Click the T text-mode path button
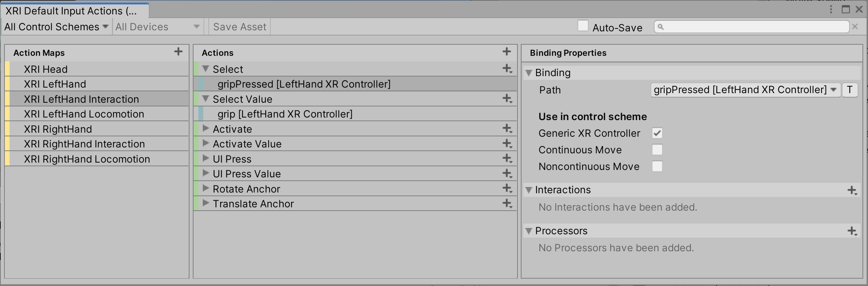 pos(850,90)
